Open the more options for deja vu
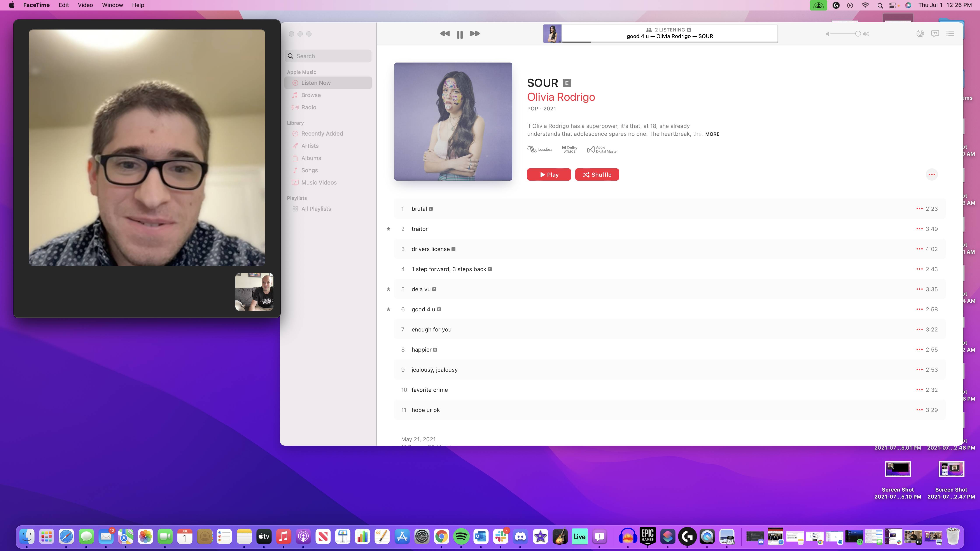The height and width of the screenshot is (551, 980). point(919,289)
